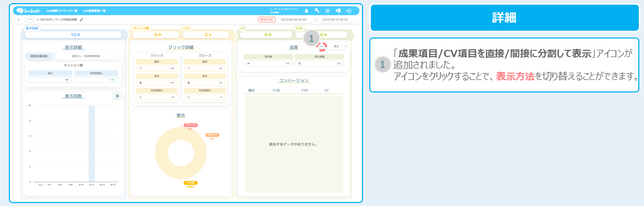Open the apps grid icon

pos(327,10)
